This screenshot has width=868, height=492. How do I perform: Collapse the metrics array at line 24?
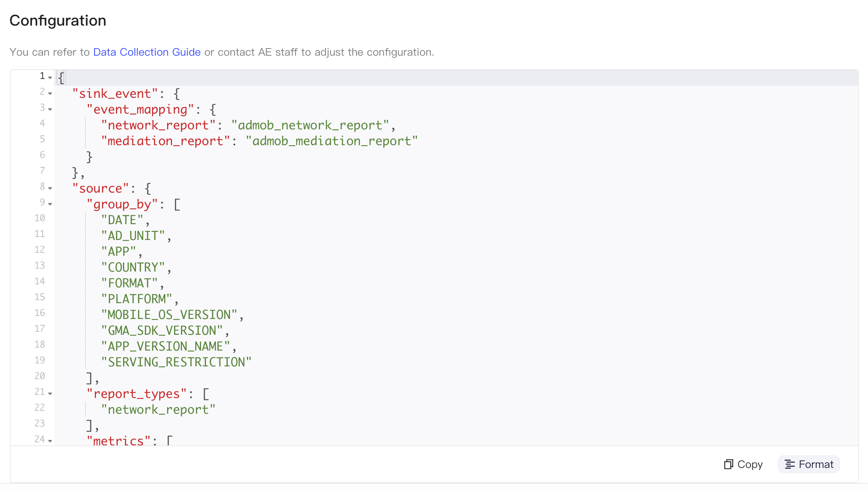coord(50,441)
